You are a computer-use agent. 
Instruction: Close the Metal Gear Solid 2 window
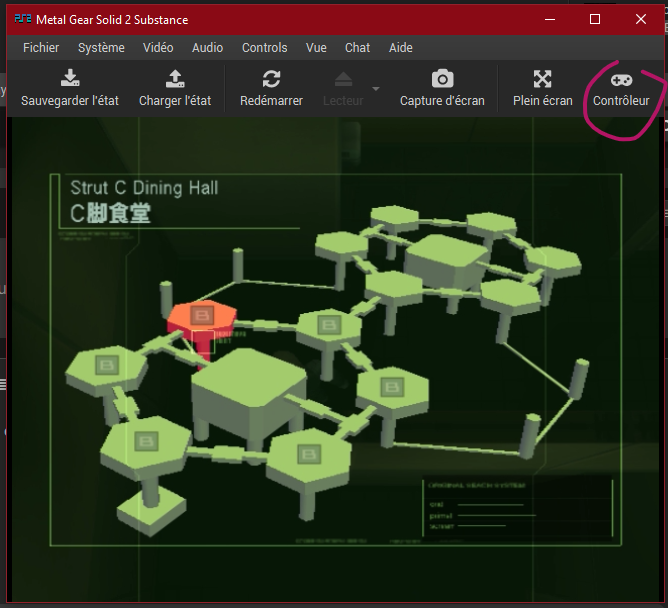pyautogui.click(x=641, y=20)
